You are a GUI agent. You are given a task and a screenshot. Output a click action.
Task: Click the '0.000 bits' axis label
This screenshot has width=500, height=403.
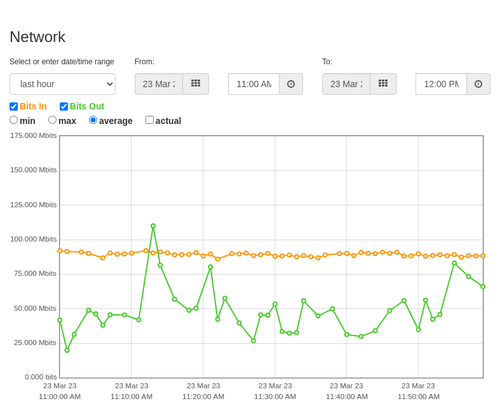41,377
